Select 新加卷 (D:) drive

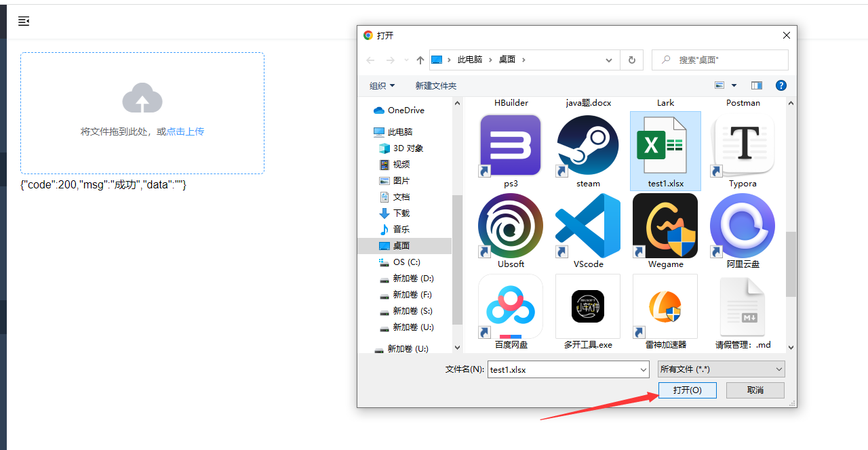click(x=407, y=279)
